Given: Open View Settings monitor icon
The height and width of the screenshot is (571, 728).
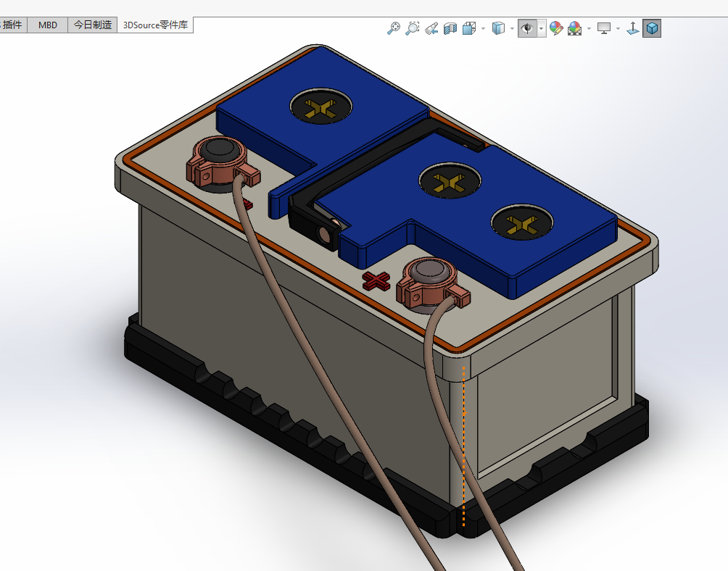Looking at the screenshot, I should click(x=604, y=28).
